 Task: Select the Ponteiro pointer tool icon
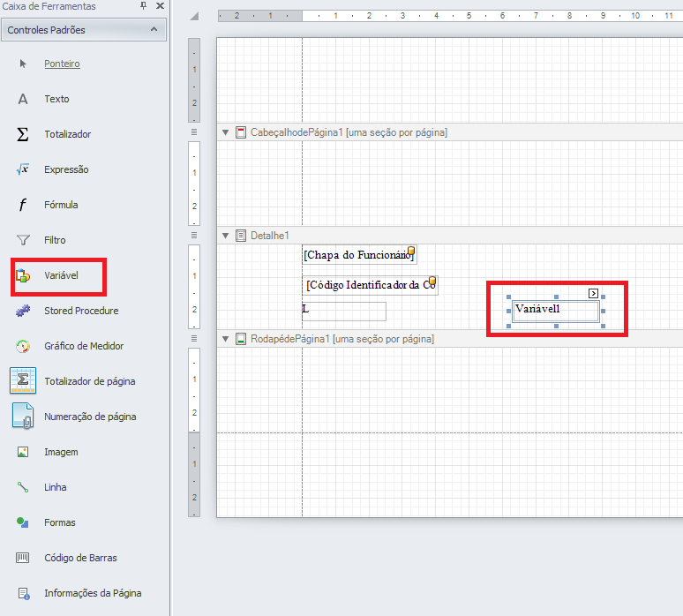(23, 64)
